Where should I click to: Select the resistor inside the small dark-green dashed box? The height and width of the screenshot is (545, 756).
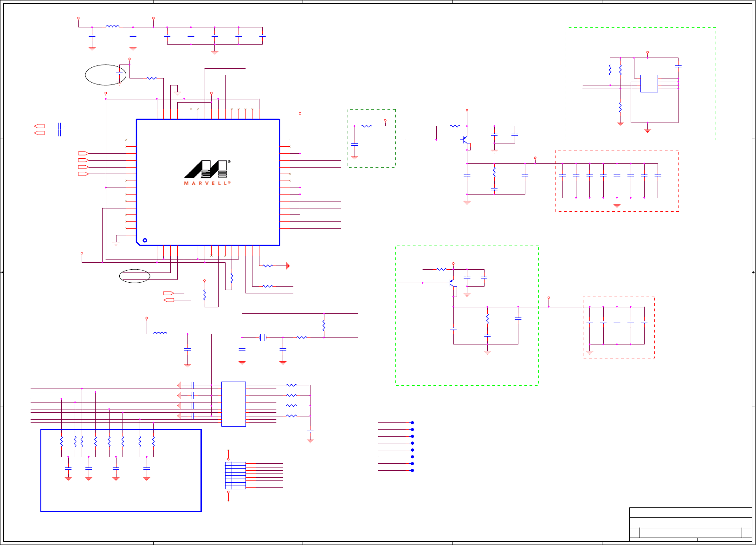click(x=367, y=126)
